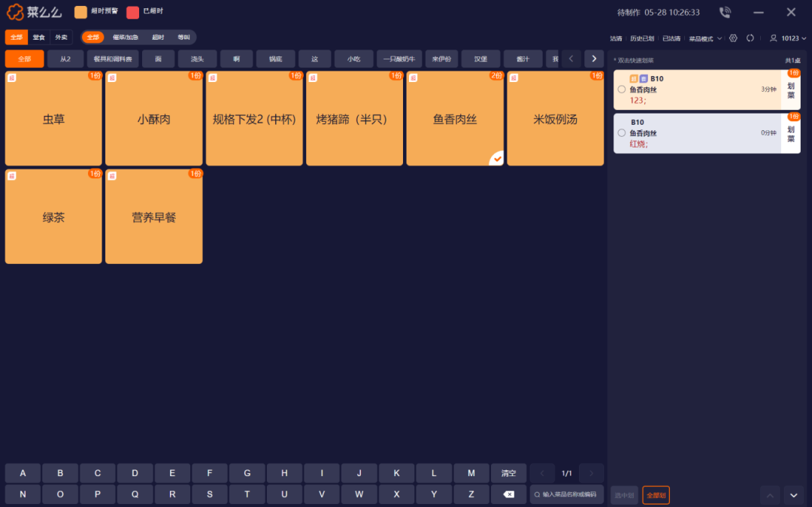Viewport: 812px width, 507px height.
Task: Click the letter M key
Action: pos(471,473)
